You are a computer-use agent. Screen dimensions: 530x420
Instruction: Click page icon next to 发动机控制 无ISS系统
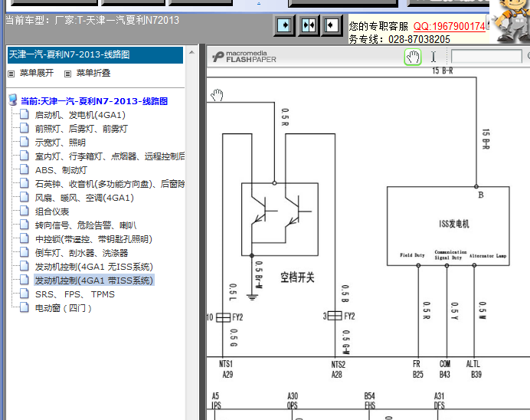24,266
